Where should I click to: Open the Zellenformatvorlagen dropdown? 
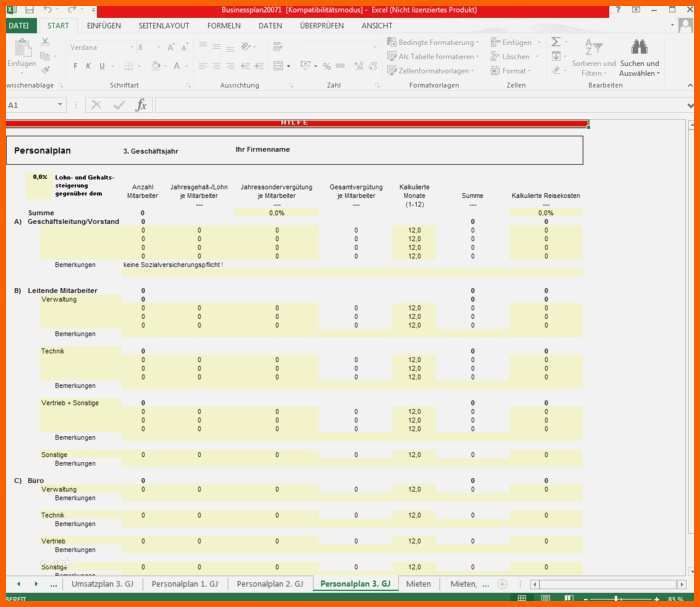(x=434, y=71)
